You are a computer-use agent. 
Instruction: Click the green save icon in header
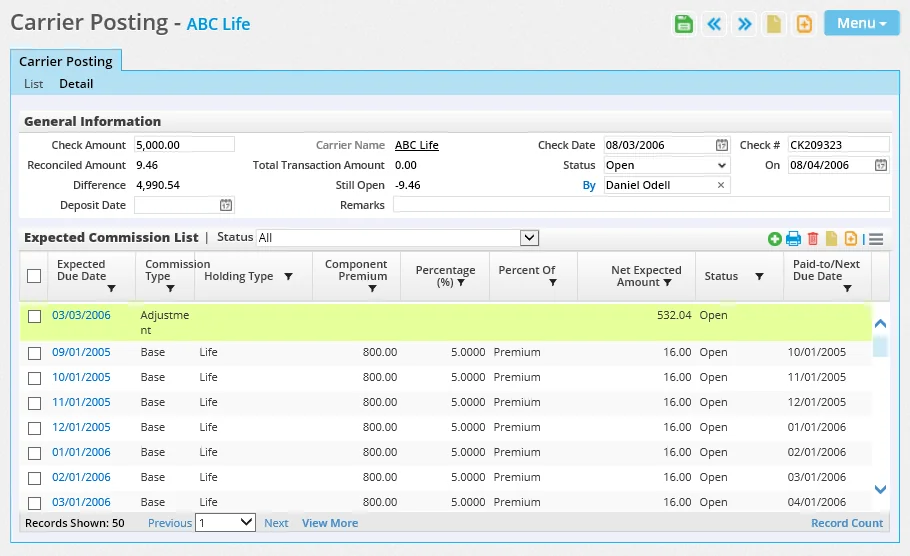tap(684, 24)
